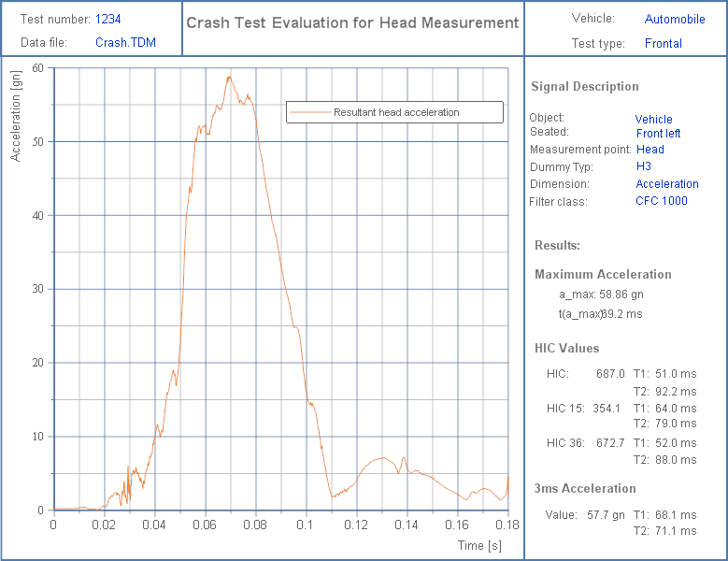Click the Test number label
The image size is (728, 561).
[55, 19]
